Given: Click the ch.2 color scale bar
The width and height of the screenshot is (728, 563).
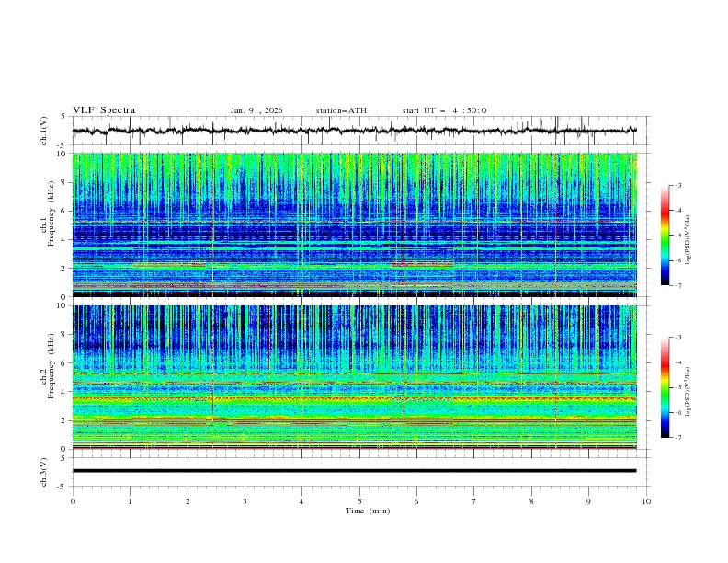Looking at the screenshot, I should click(665, 387).
